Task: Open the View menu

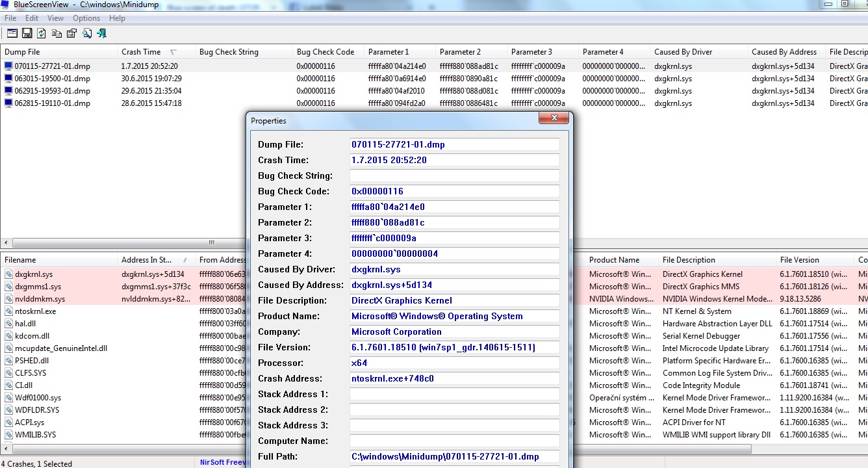Action: [56, 18]
